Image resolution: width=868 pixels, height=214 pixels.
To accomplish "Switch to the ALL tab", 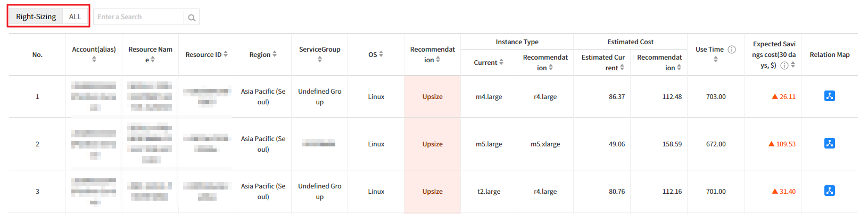I will tap(75, 17).
